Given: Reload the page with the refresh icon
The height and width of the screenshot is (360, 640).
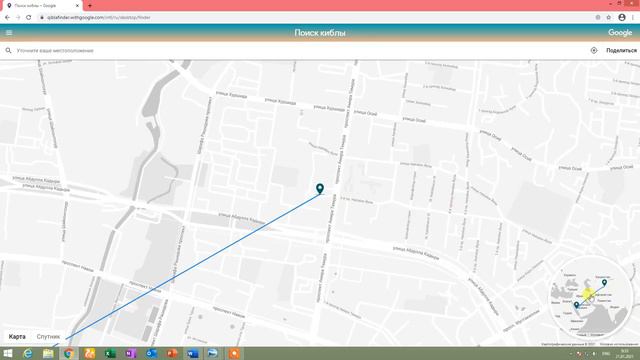Looking at the screenshot, I should click(x=29, y=18).
